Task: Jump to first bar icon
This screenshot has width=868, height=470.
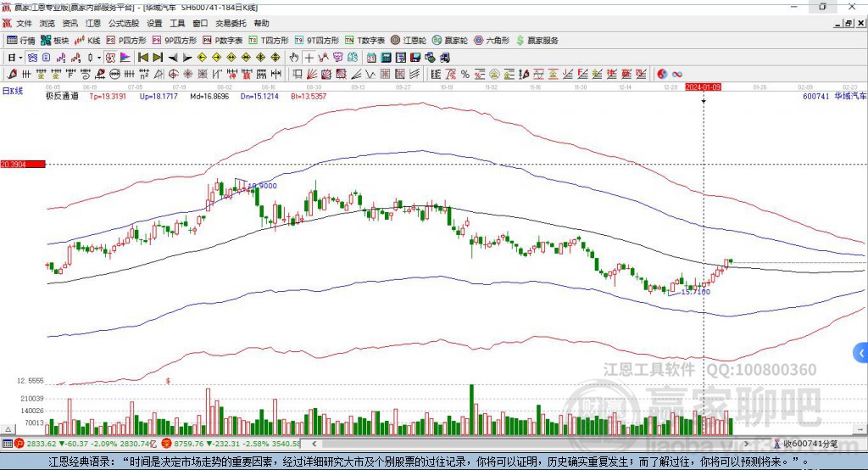Action: pos(142,58)
